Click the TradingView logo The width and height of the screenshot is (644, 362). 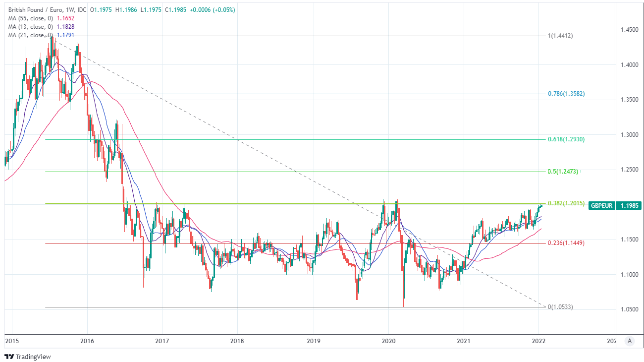click(28, 357)
